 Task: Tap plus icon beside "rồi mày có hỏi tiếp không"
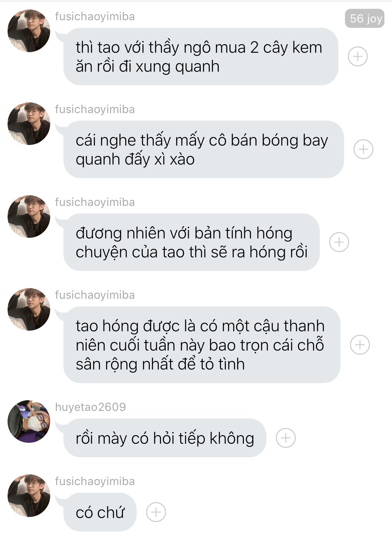pos(286,438)
